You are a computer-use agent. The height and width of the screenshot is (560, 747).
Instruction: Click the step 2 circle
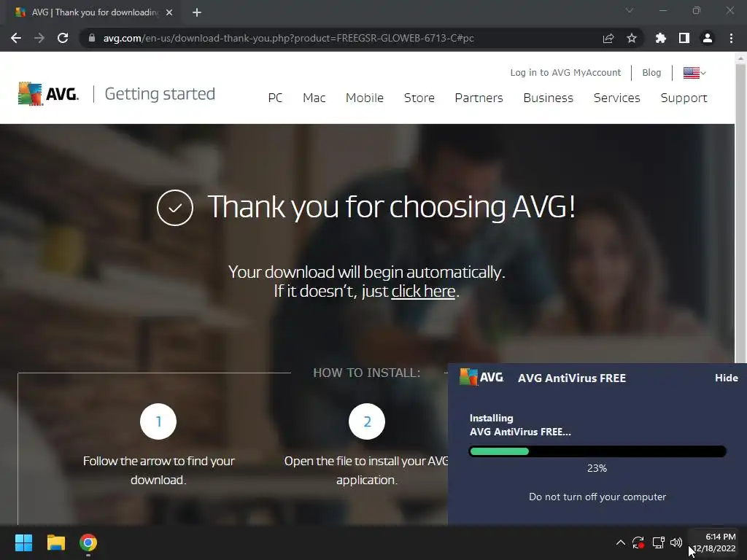pyautogui.click(x=367, y=421)
